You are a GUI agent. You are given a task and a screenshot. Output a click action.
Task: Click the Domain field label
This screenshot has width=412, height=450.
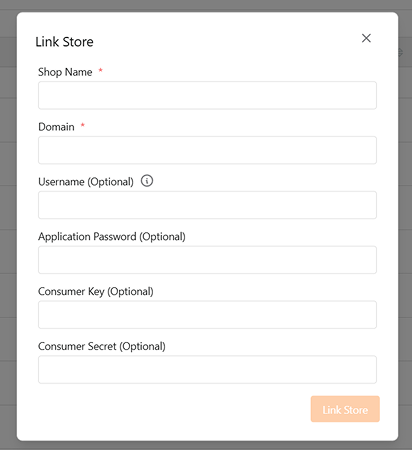coord(56,127)
